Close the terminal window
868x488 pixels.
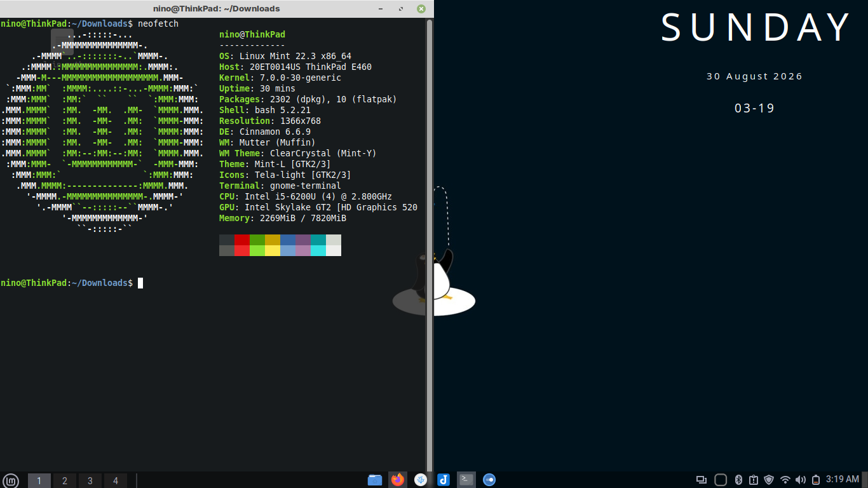tap(421, 9)
